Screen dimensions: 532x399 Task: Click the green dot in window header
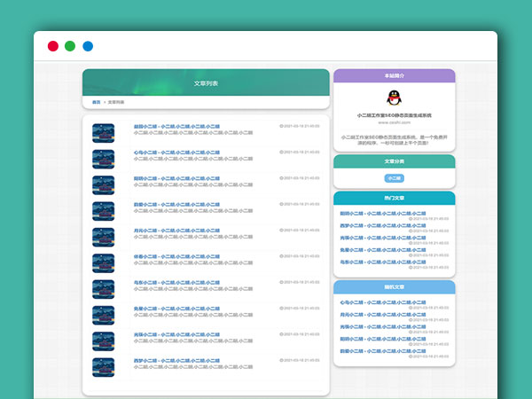pos(70,46)
